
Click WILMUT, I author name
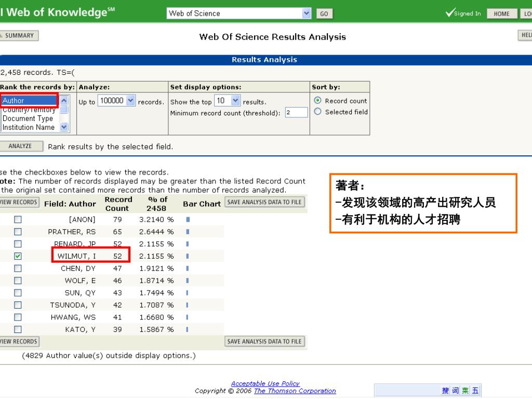tap(77, 256)
